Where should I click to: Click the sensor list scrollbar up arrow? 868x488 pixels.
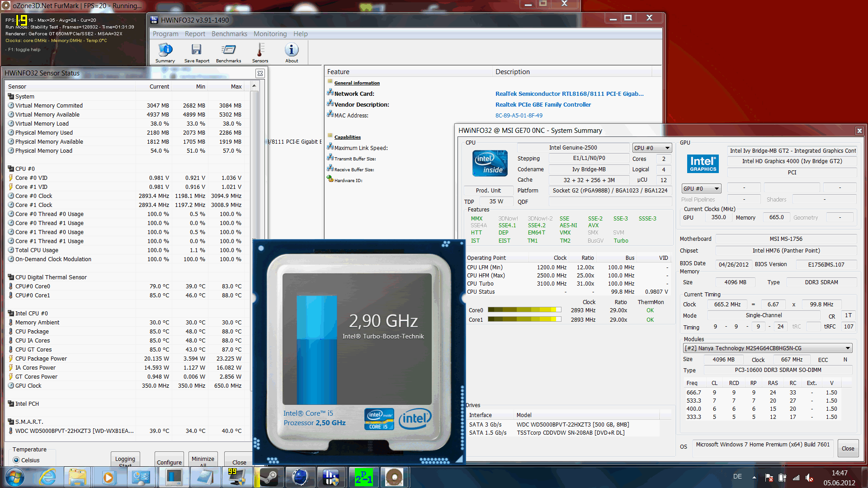pyautogui.click(x=254, y=86)
